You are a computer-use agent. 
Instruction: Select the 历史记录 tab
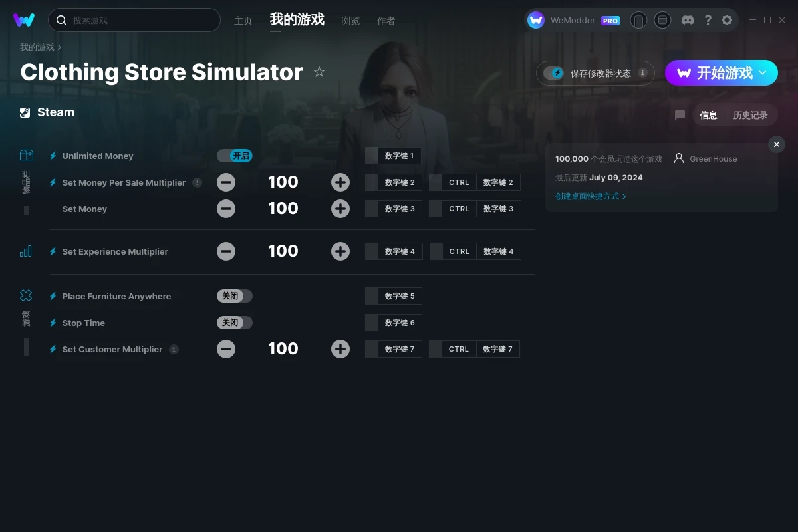[x=750, y=115]
